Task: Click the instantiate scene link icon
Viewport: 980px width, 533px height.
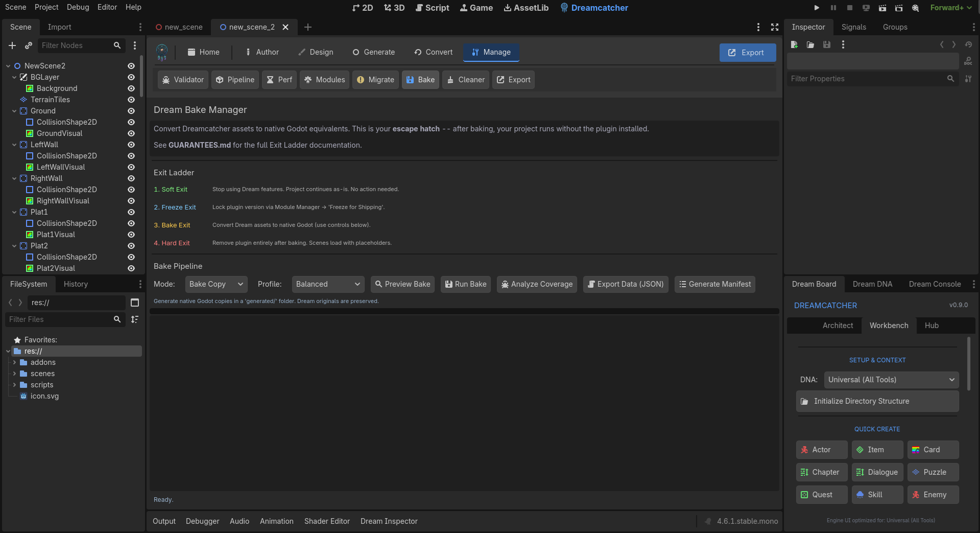Action: tap(29, 45)
